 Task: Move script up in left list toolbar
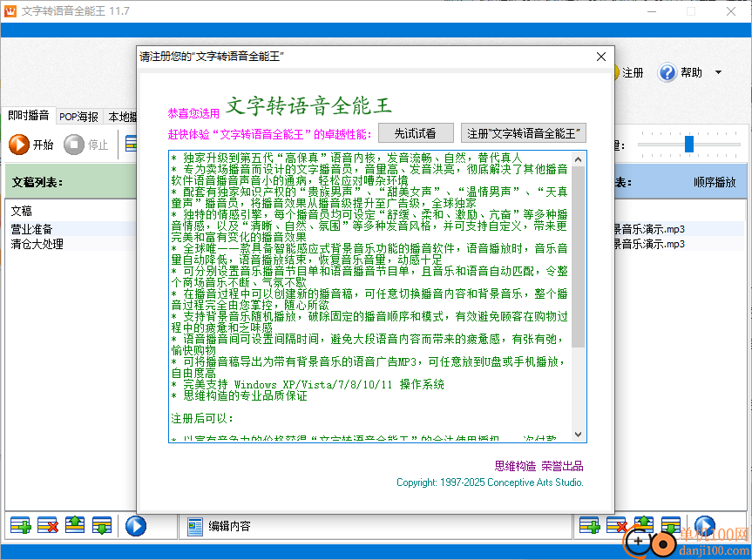(75, 525)
